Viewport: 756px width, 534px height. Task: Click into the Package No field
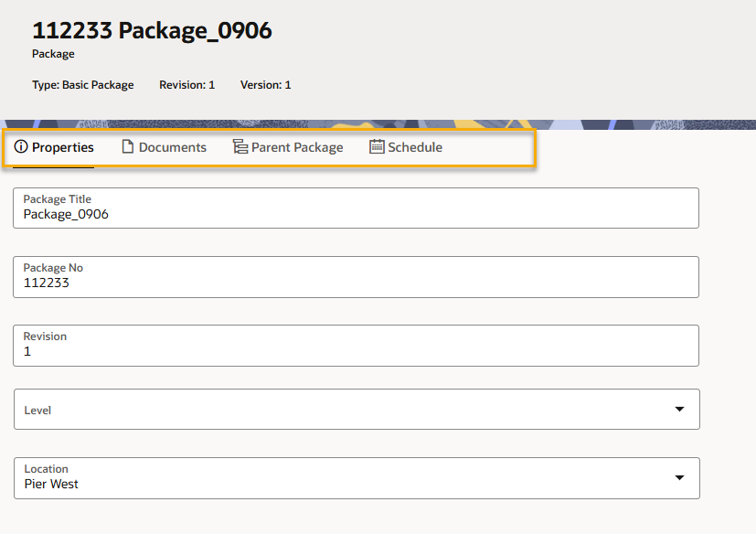pos(356,283)
